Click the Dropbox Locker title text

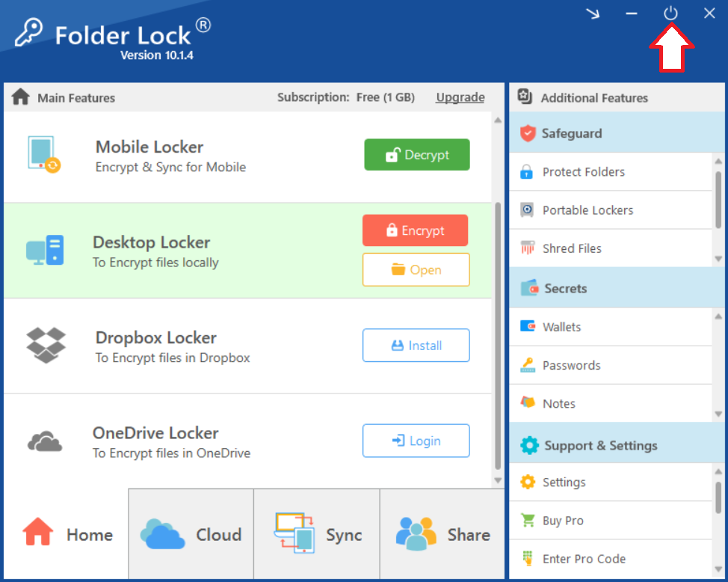155,337
